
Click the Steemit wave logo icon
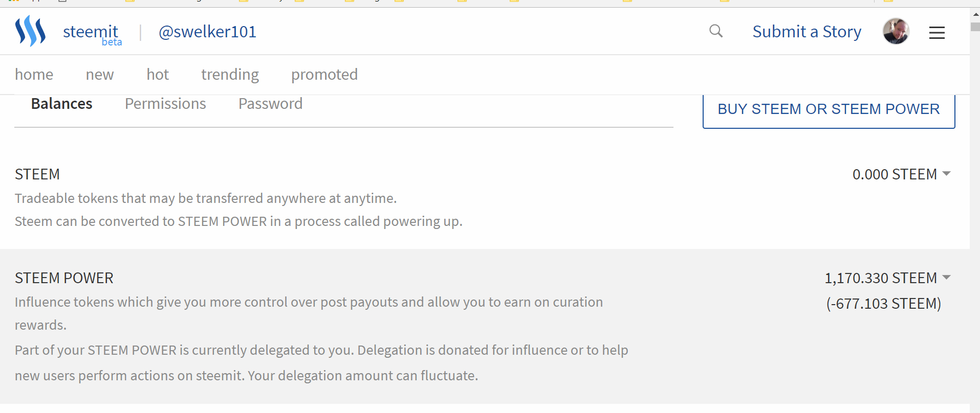[30, 31]
